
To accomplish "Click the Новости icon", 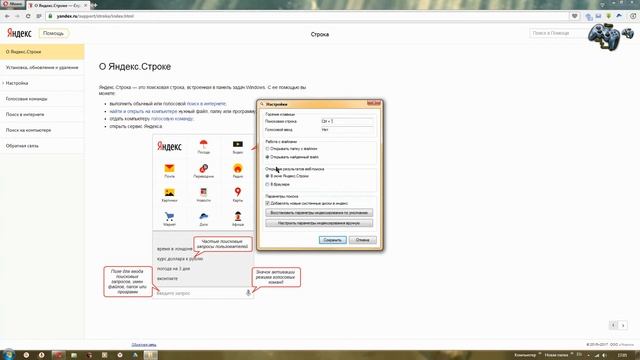I will (x=204, y=192).
